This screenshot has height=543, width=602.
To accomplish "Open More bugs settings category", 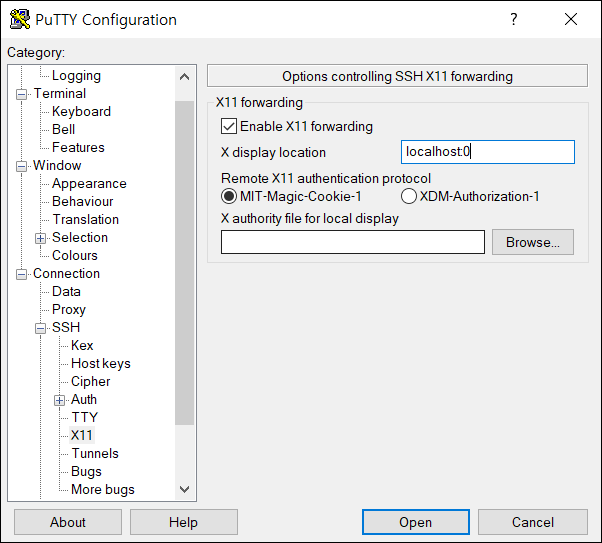I will coord(103,489).
